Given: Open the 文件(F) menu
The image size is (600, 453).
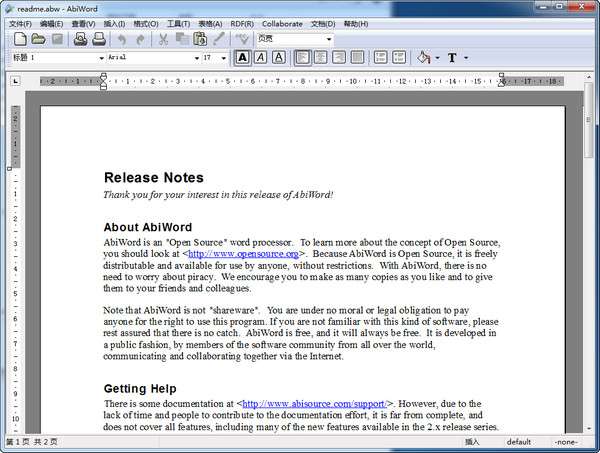Looking at the screenshot, I should (20, 24).
